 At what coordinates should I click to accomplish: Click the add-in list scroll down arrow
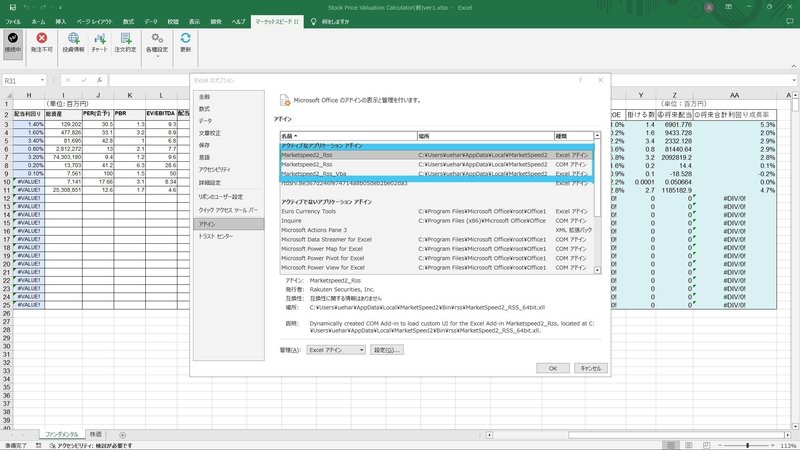[597, 270]
